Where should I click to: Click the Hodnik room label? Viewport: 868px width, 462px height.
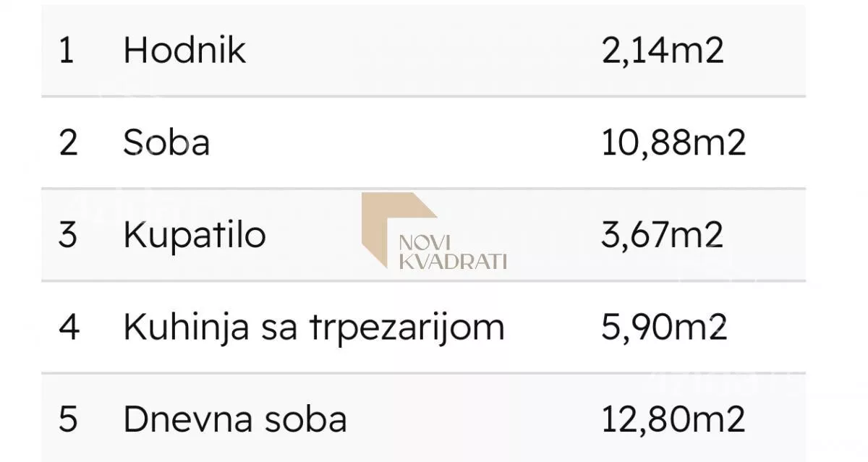click(x=184, y=51)
